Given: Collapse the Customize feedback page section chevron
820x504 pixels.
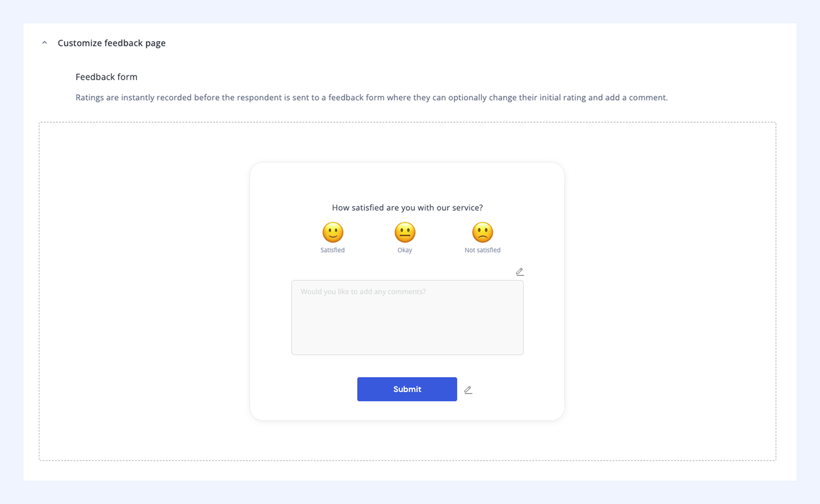Looking at the screenshot, I should coord(44,43).
